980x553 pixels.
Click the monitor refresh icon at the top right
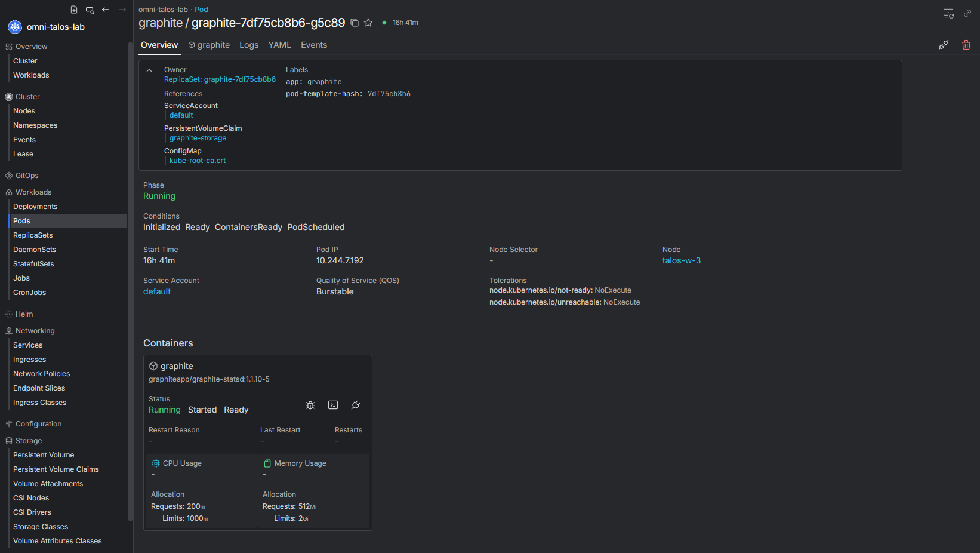(x=948, y=13)
